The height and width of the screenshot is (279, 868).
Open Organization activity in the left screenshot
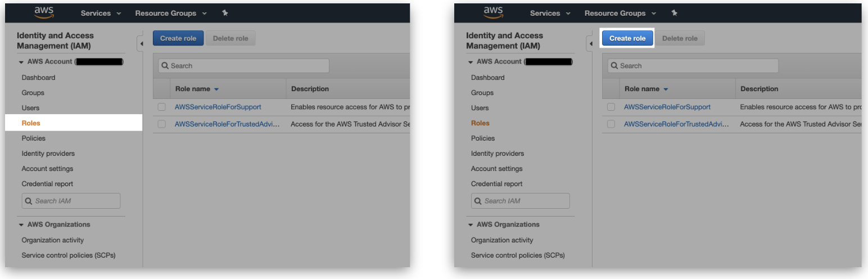(x=52, y=240)
